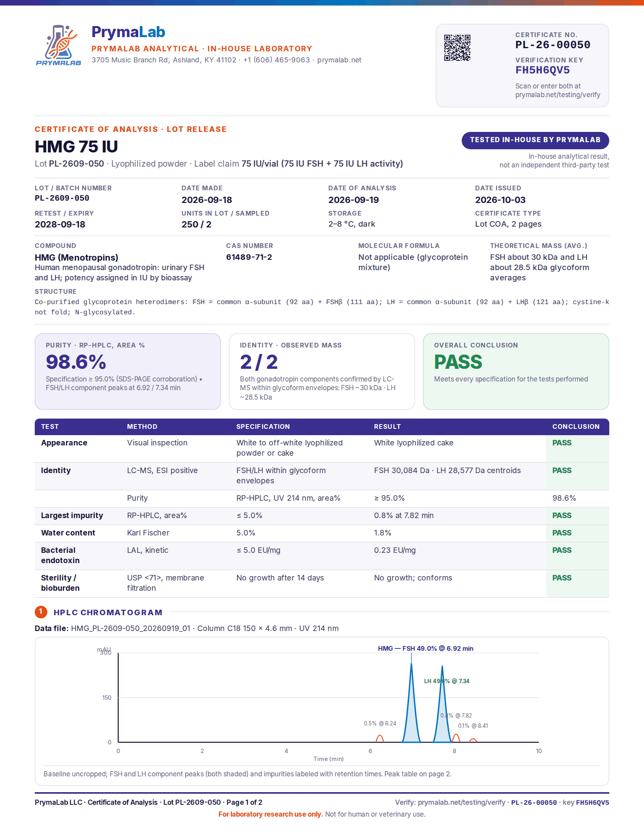Click the LH peak label at 7.34
This screenshot has width=644, height=834.
(447, 681)
